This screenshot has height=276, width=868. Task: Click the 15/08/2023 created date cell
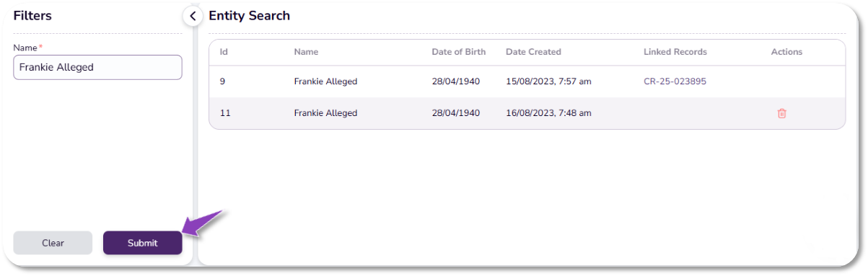click(x=548, y=81)
